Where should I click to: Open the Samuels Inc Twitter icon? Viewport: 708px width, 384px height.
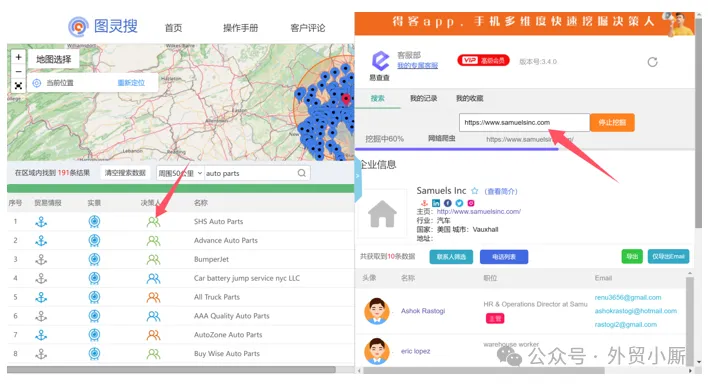click(x=459, y=203)
